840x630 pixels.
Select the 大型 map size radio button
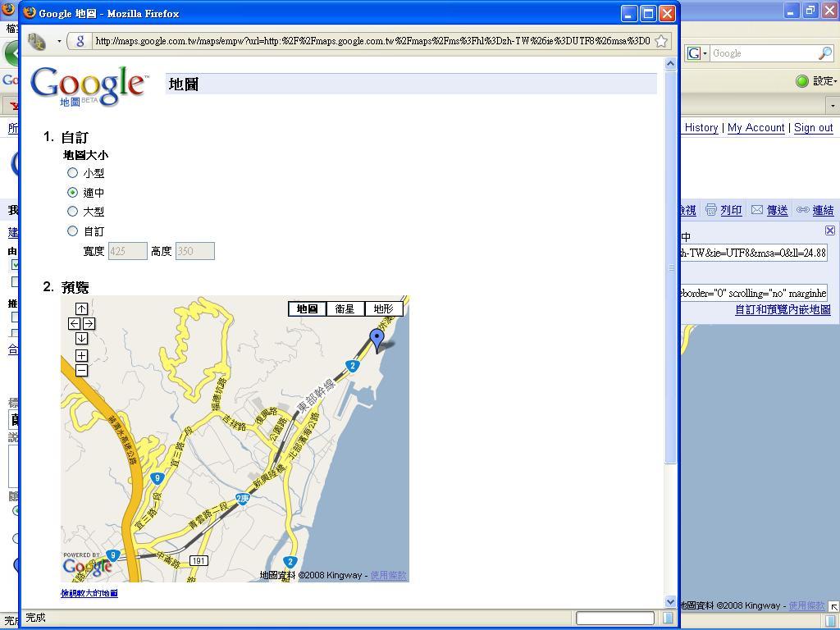[73, 211]
